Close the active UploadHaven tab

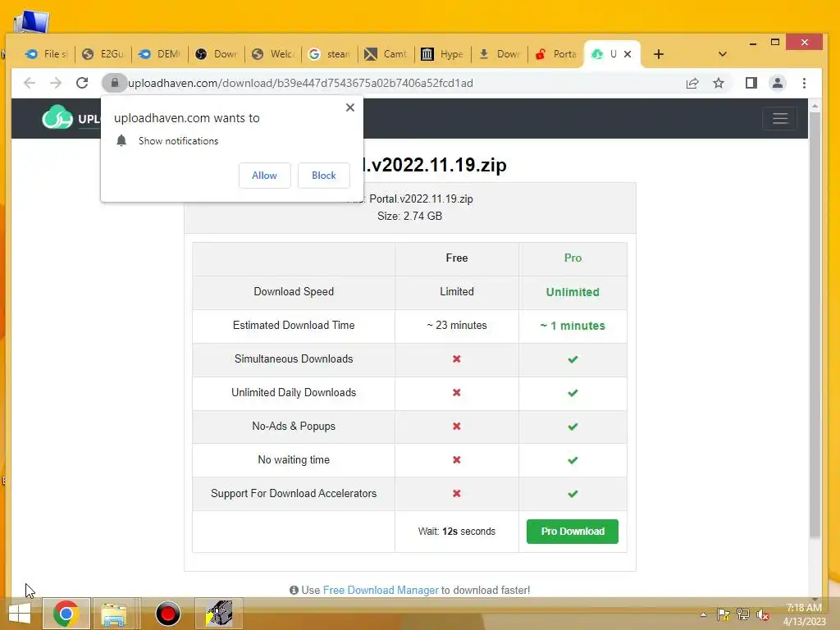[x=628, y=54]
